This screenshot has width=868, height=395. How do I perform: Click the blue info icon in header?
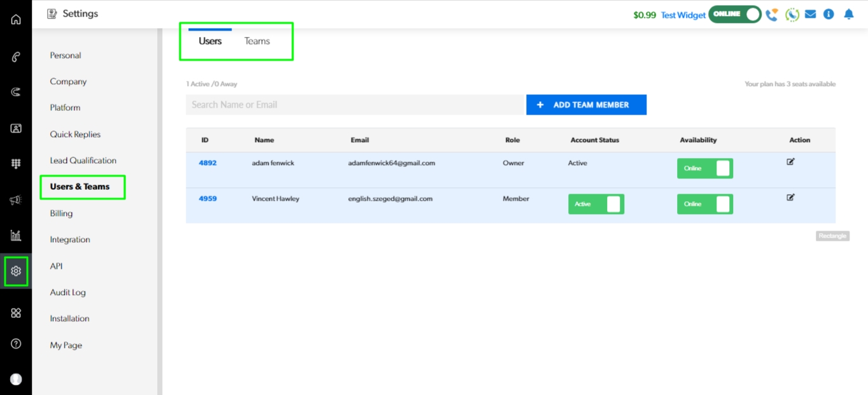[x=829, y=14]
